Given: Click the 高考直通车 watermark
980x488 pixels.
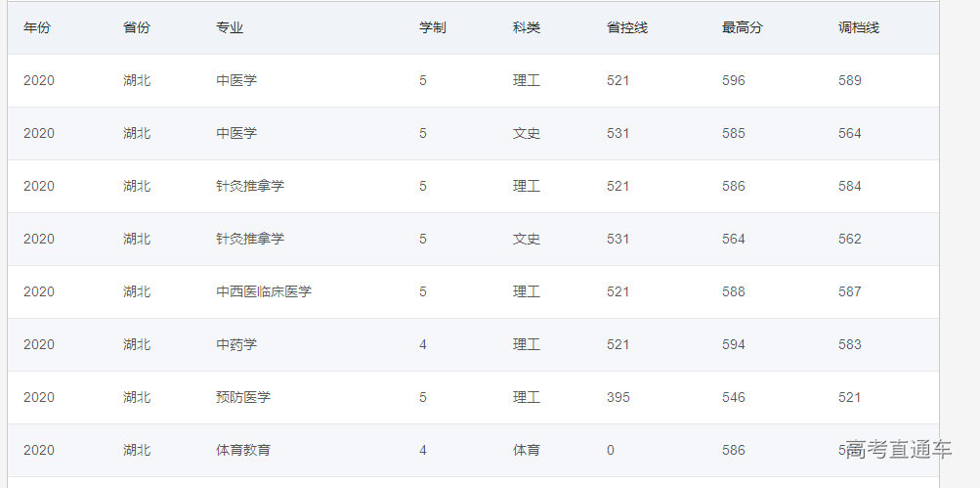Looking at the screenshot, I should click(x=899, y=450).
